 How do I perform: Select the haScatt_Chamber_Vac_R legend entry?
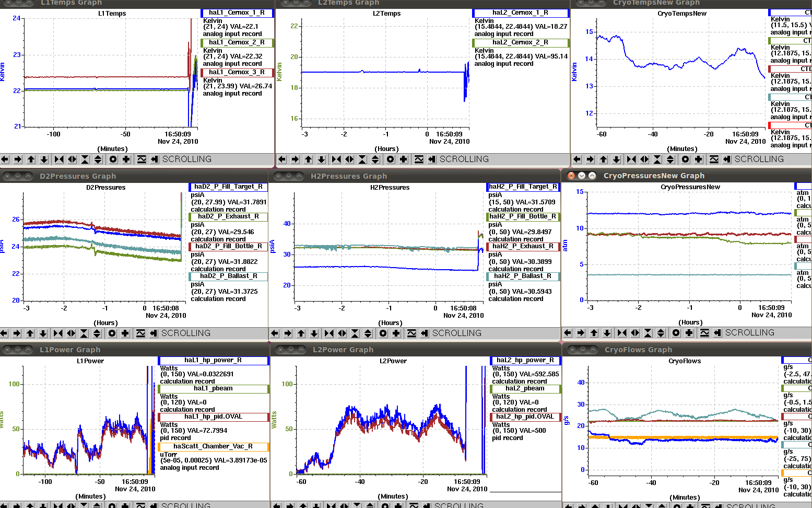(213, 447)
